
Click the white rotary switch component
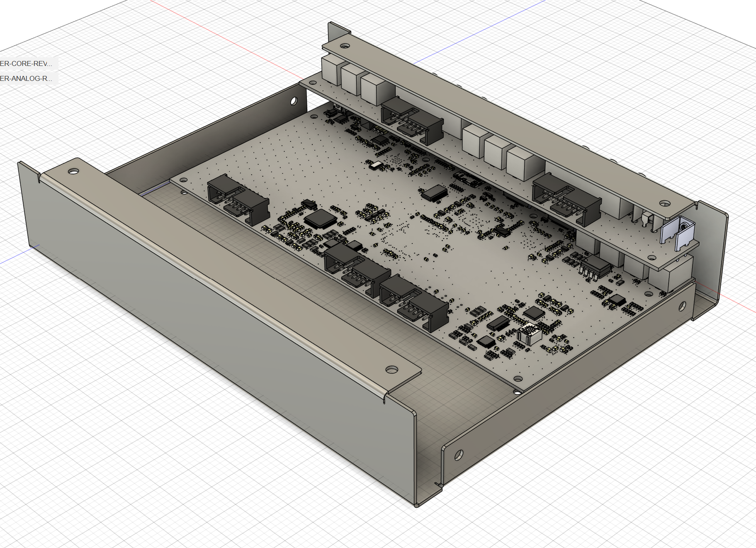click(x=529, y=334)
